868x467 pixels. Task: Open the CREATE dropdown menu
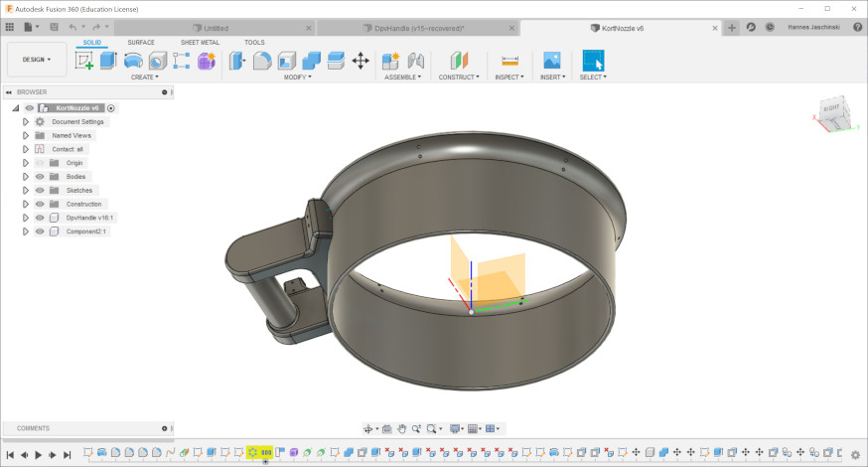(x=144, y=77)
